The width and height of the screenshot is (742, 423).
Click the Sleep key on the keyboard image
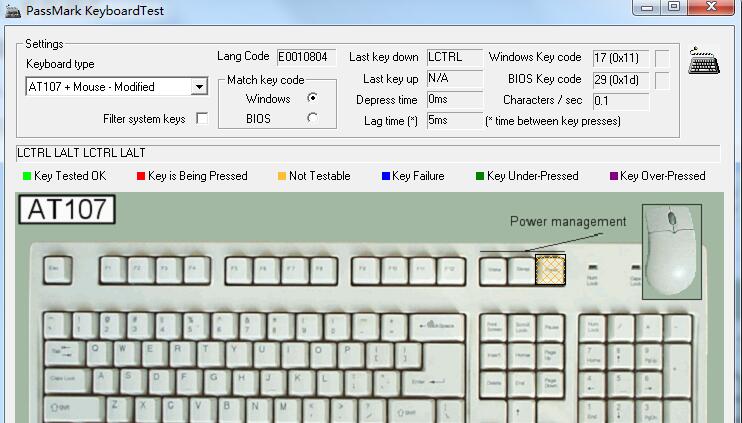click(x=522, y=272)
